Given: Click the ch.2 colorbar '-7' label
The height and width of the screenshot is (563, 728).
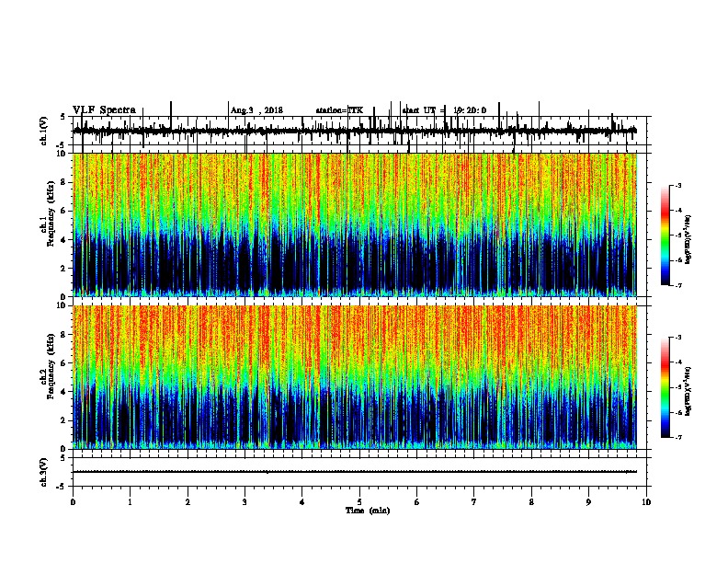Looking at the screenshot, I should [x=677, y=438].
